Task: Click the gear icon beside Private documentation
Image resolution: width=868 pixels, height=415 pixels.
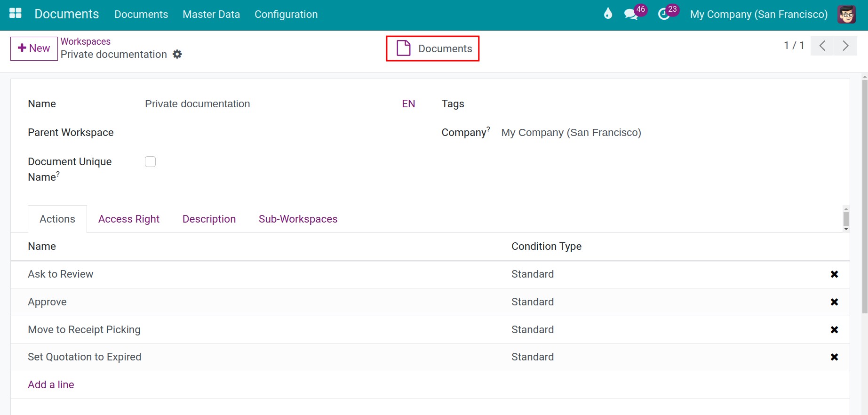Action: [177, 54]
